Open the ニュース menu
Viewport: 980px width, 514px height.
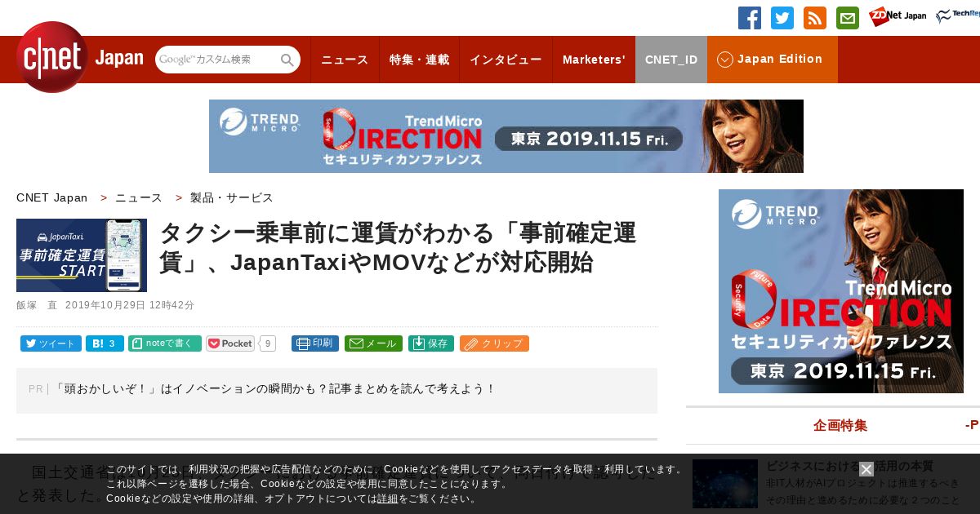pos(345,60)
